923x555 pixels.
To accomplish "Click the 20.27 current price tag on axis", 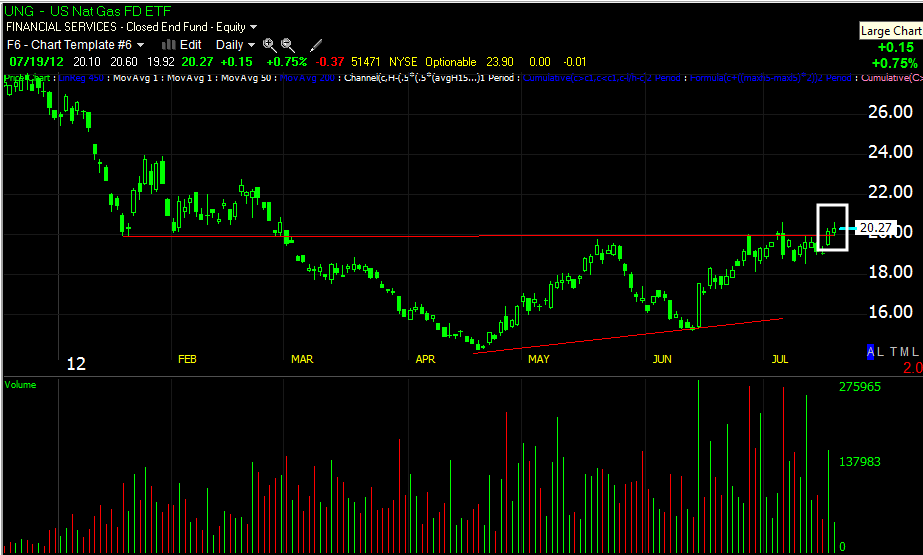I will (875, 228).
